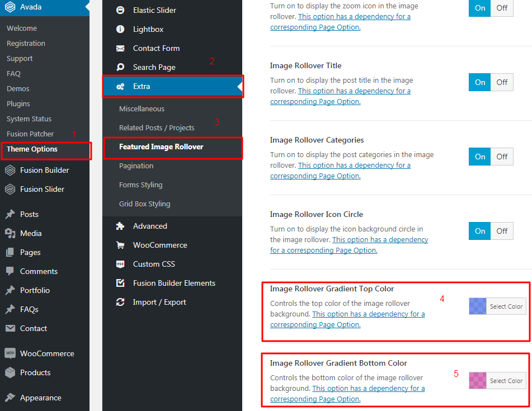This screenshot has height=411, width=532.
Task: Select the Elastic Slider panel icon
Action: (120, 10)
